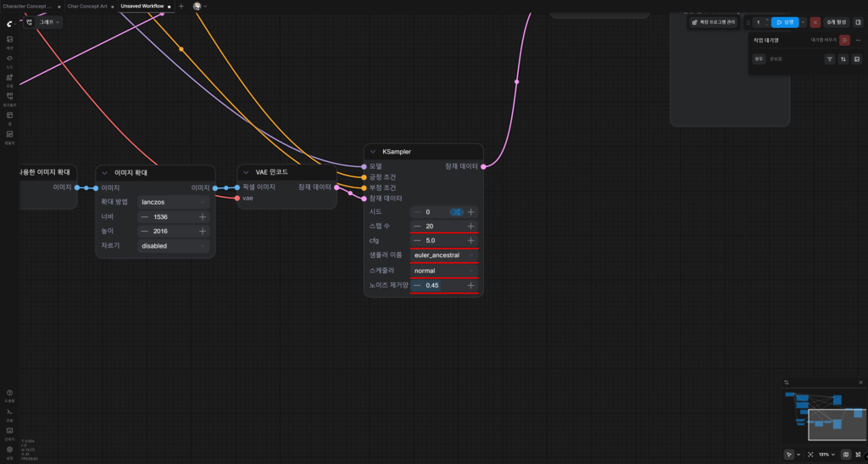Open pointer mode dropdown chevron in bottom toolbar
This screenshot has width=868, height=464.
coord(798,455)
